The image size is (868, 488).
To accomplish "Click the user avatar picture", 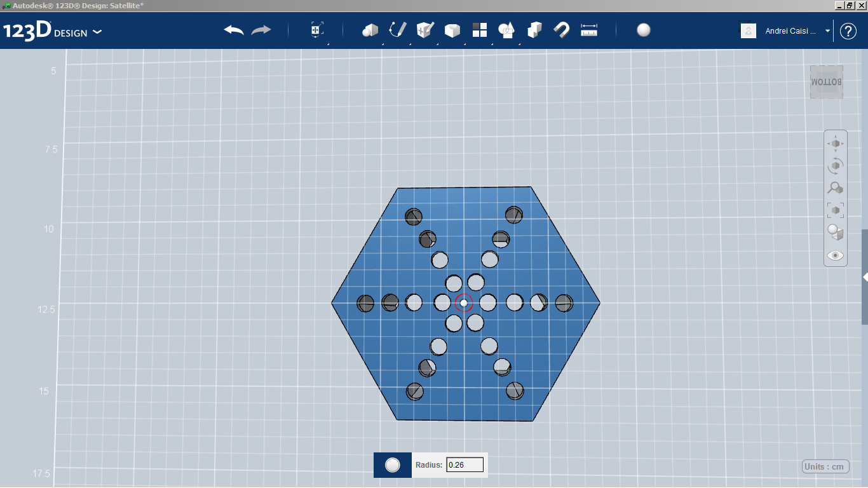I will (749, 30).
